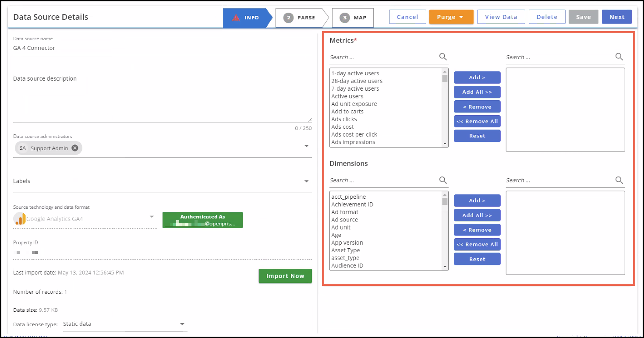Click Add > button under Dimensions
The width and height of the screenshot is (644, 338).
(x=477, y=201)
